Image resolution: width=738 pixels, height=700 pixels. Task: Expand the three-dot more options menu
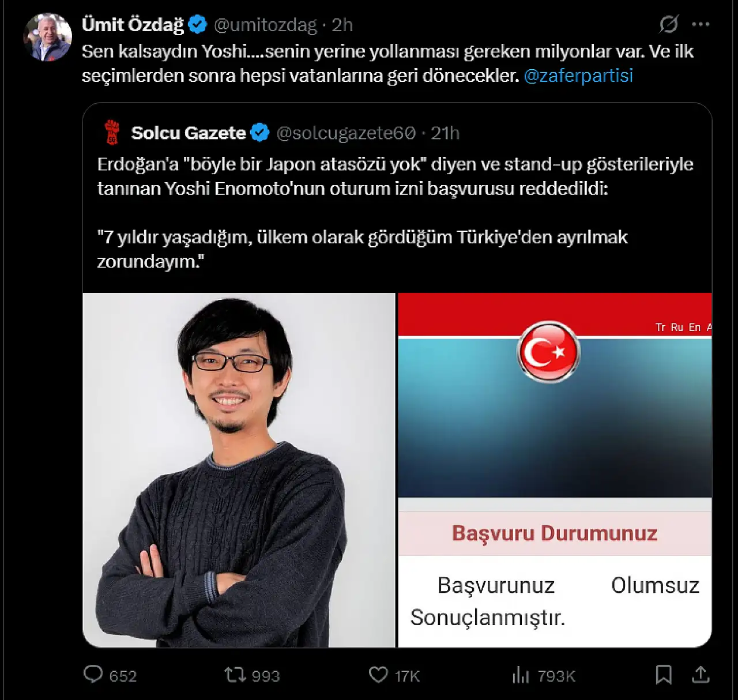(x=701, y=24)
